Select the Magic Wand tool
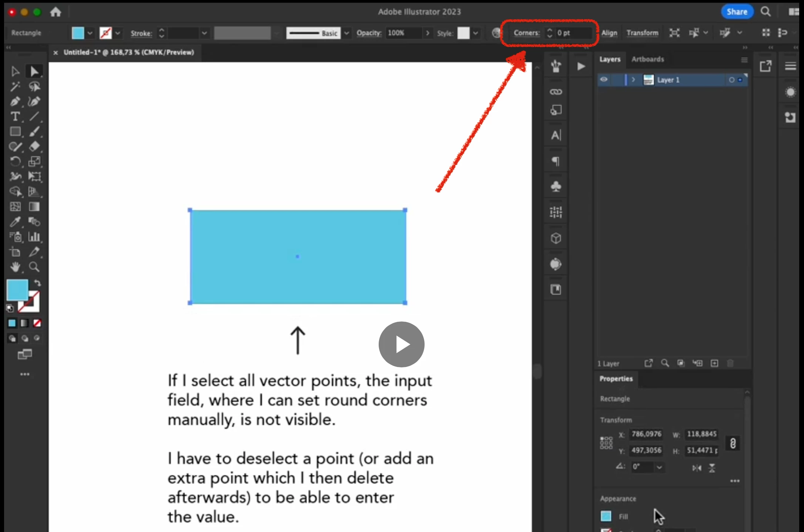 [15, 87]
